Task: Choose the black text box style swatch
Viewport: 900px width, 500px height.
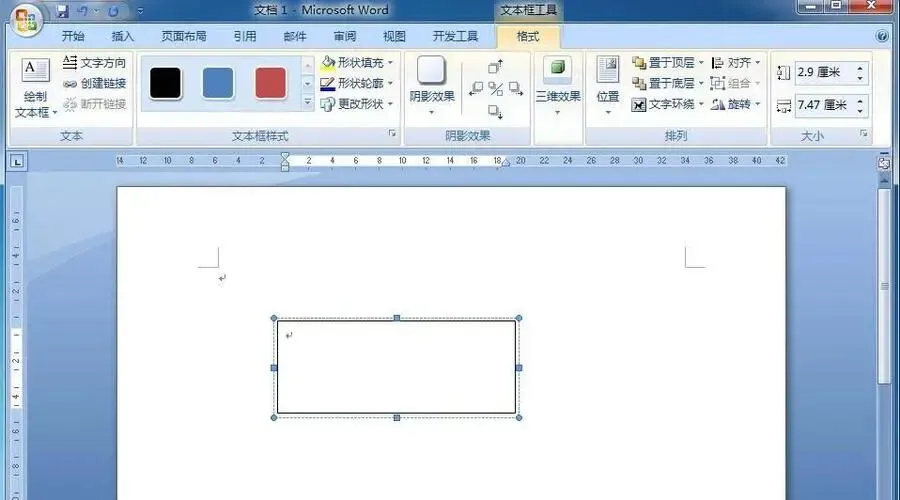Action: (165, 83)
